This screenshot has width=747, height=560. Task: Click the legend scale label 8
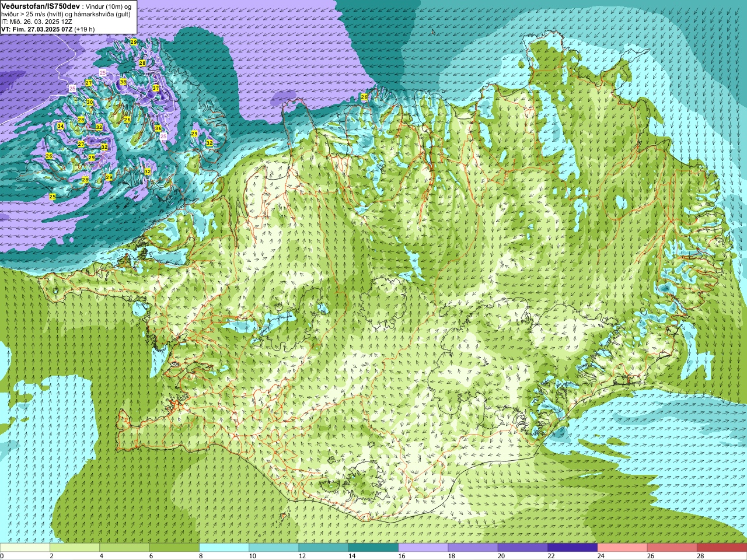tap(200, 556)
